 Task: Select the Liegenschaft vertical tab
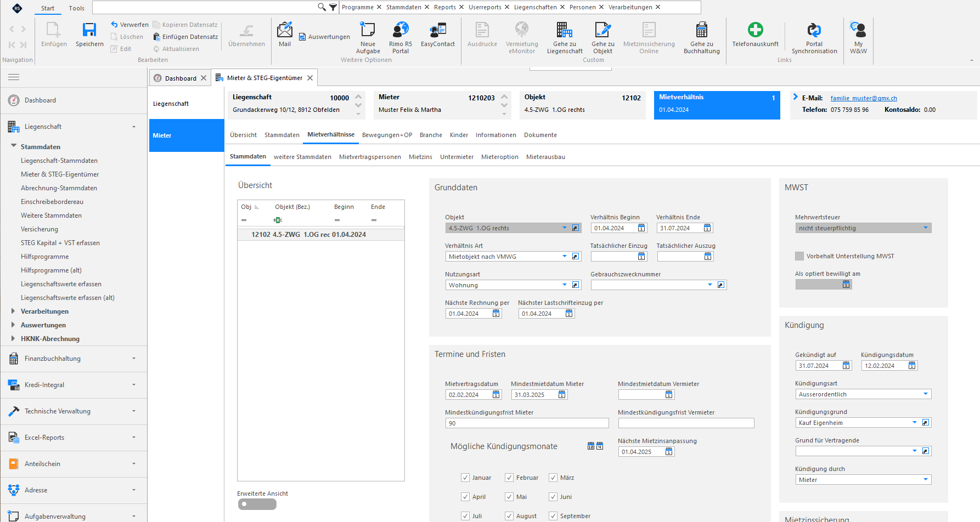point(187,104)
